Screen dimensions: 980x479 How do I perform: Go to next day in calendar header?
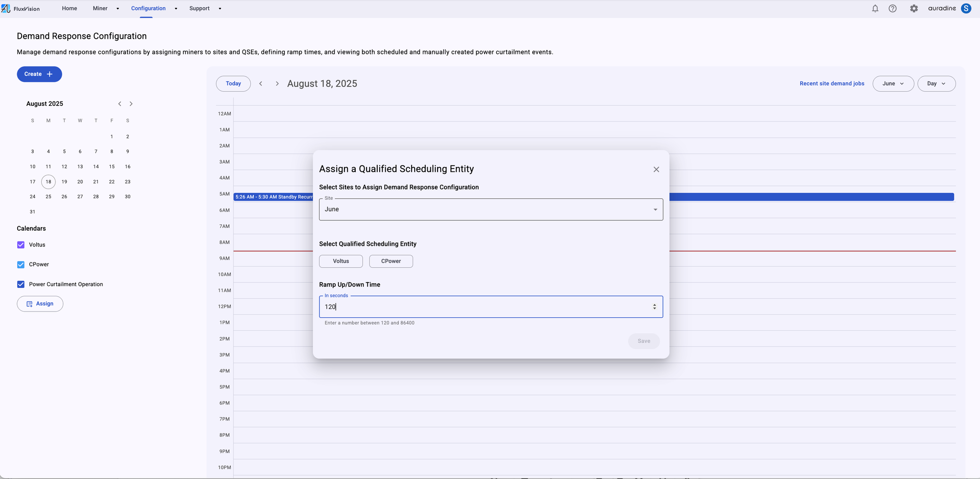pos(277,84)
